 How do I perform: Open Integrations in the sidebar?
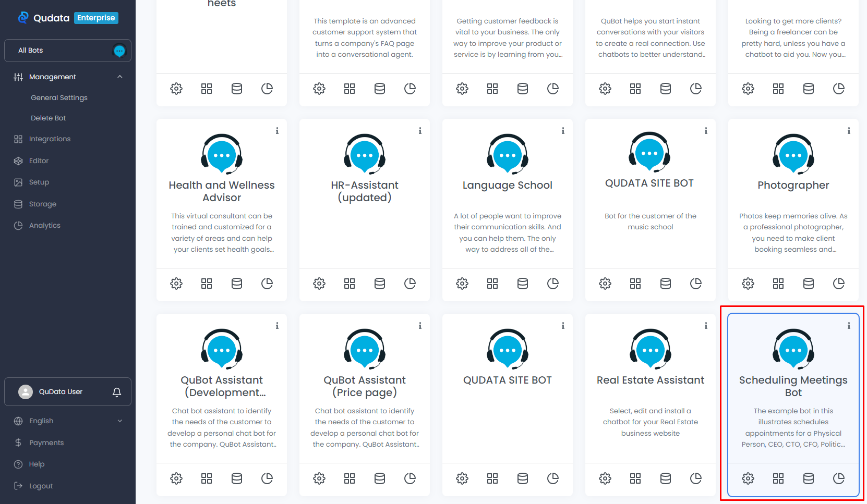50,139
